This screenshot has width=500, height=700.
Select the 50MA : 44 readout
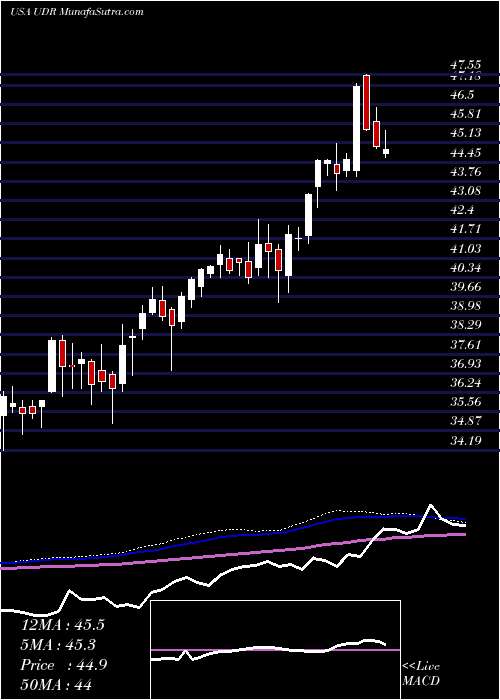56,684
